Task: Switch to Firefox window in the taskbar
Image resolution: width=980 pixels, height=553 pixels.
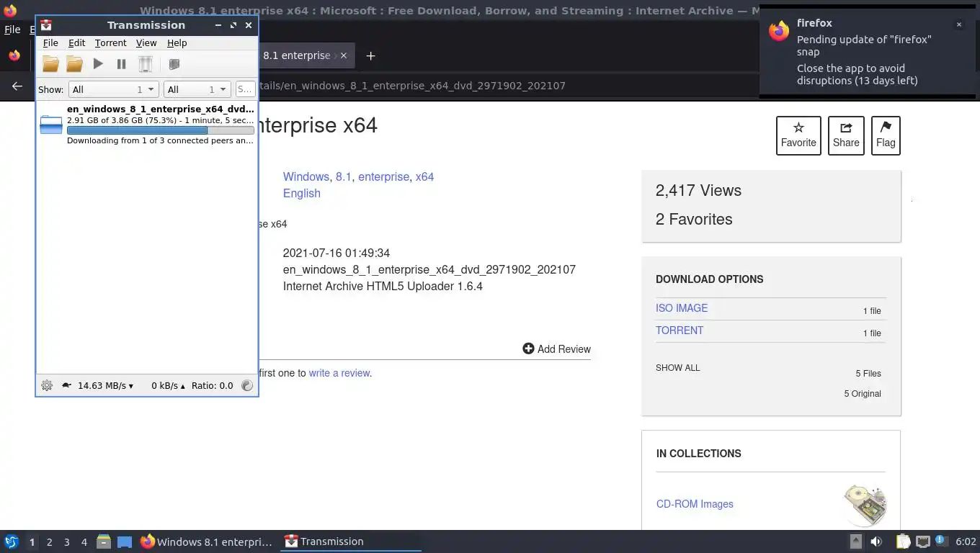Action: click(x=208, y=541)
